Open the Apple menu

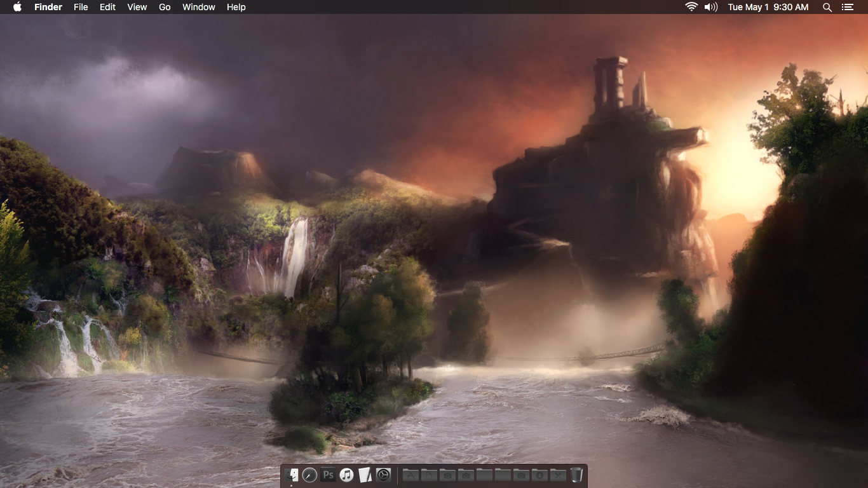17,7
